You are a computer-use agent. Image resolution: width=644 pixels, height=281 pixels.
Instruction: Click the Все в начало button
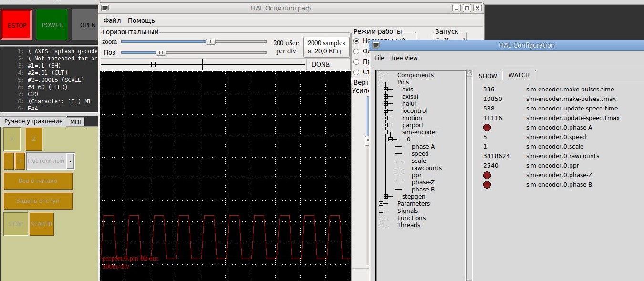point(38,181)
